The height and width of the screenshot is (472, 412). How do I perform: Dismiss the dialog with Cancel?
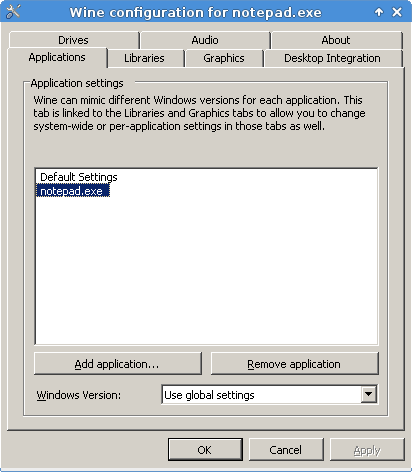(x=286, y=450)
